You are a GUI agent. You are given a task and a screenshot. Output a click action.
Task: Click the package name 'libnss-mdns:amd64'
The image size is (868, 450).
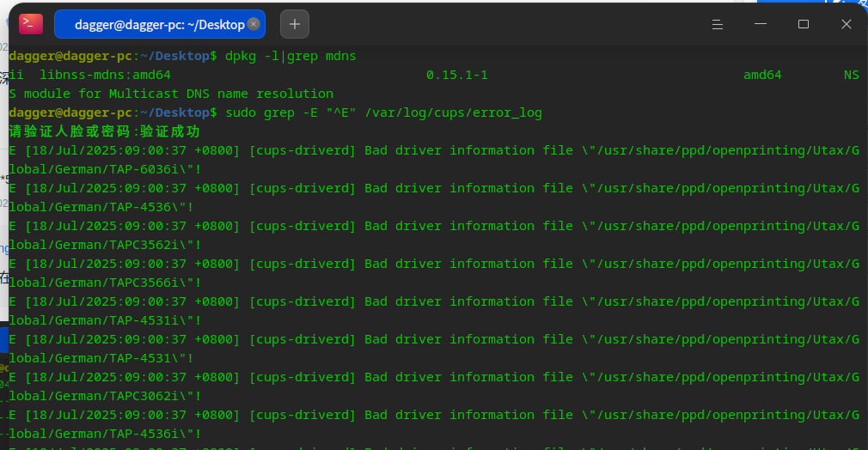point(105,75)
